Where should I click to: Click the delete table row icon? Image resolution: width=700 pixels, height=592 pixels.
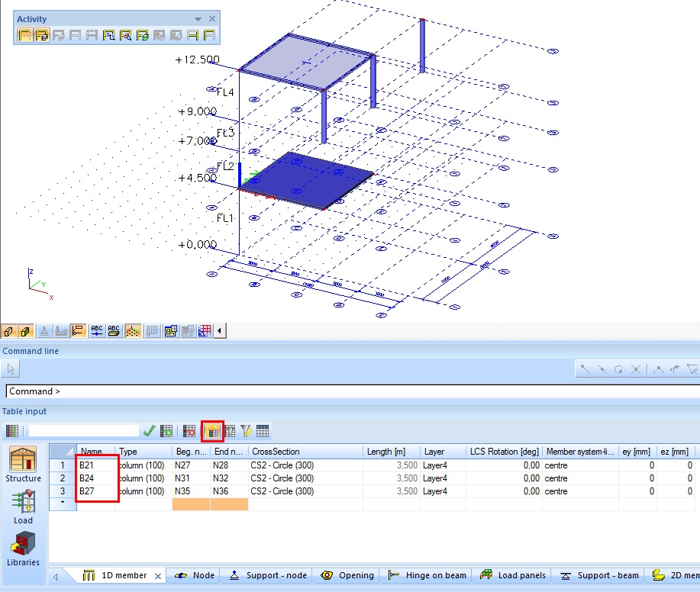point(189,431)
